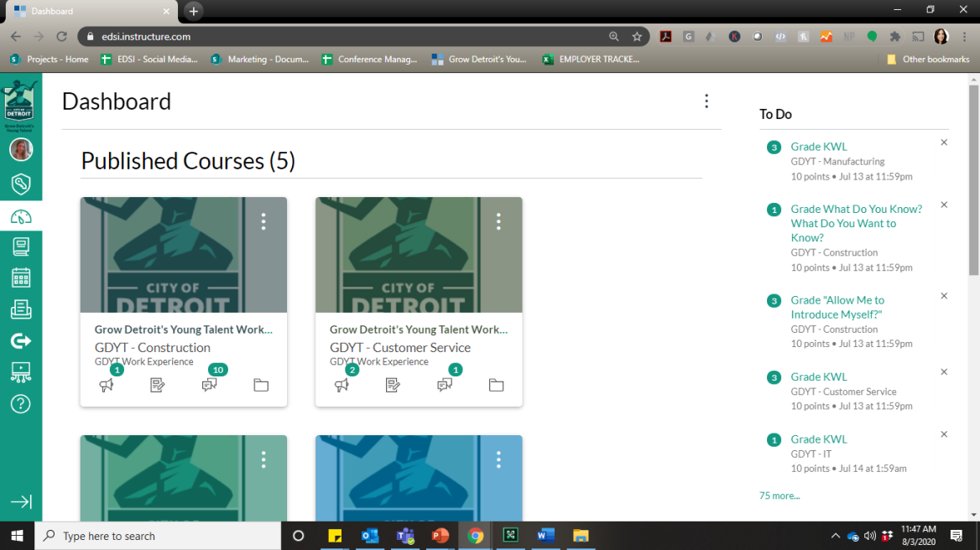Screen dimensions: 980x550
Task: Open the Inbox icon in sidebar
Action: 21,309
